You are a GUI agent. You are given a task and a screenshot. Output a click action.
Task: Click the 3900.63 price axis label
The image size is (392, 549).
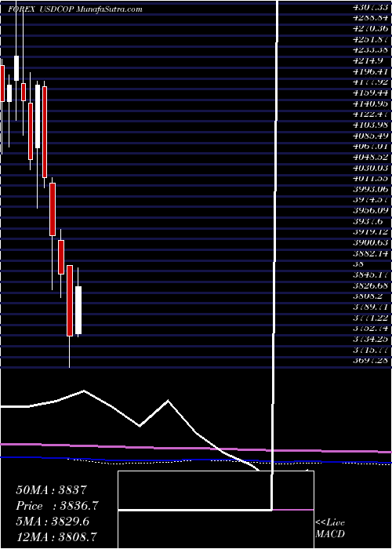[x=370, y=242]
